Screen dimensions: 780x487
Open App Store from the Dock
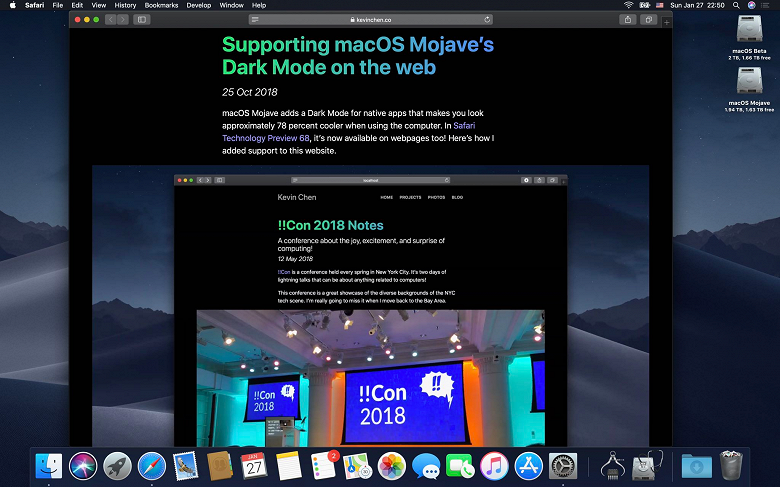[x=528, y=466]
